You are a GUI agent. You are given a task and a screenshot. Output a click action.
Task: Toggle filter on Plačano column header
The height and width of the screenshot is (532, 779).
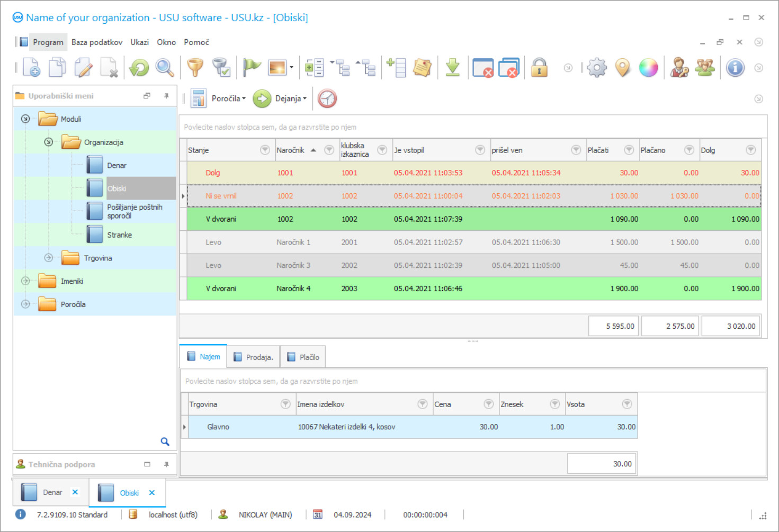[689, 150]
